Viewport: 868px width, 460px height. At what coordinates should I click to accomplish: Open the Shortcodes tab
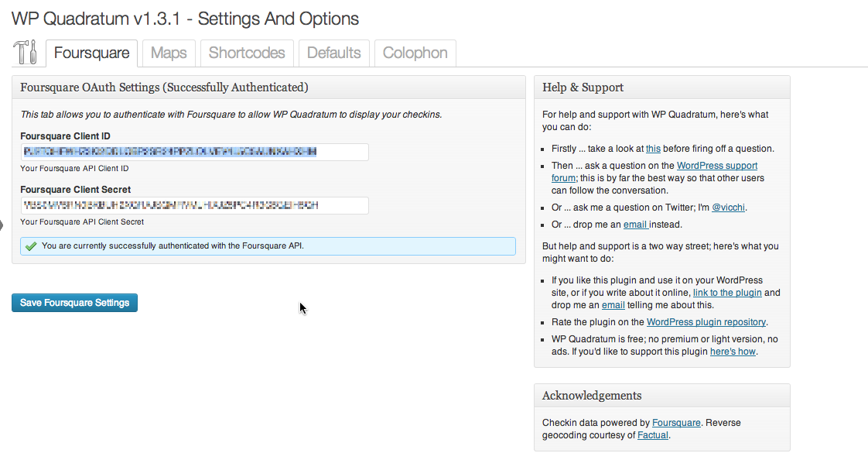(247, 53)
